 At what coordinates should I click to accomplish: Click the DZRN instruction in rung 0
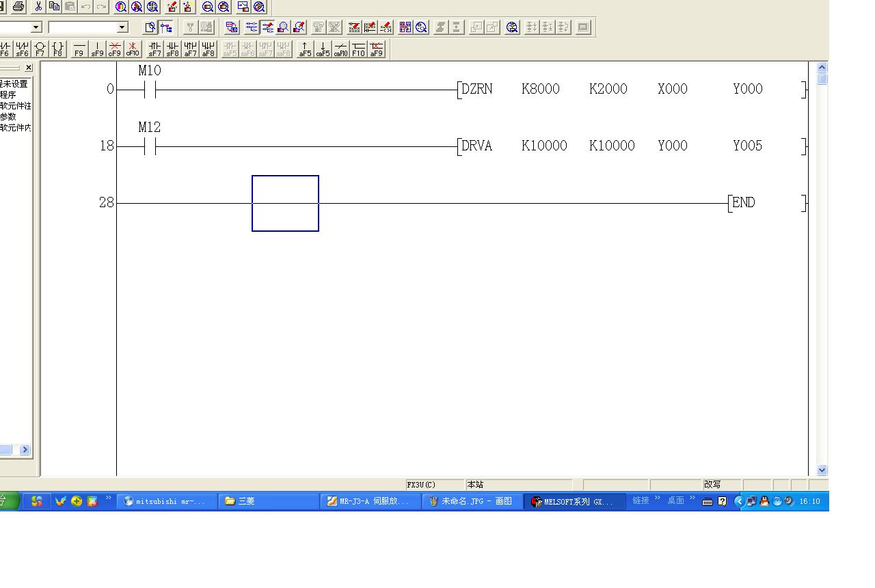coord(476,89)
